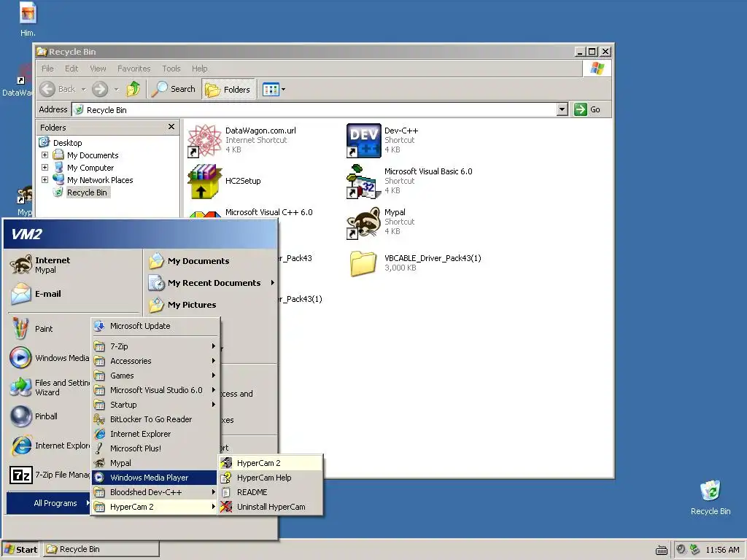Expand My Computer tree node

pyautogui.click(x=44, y=167)
